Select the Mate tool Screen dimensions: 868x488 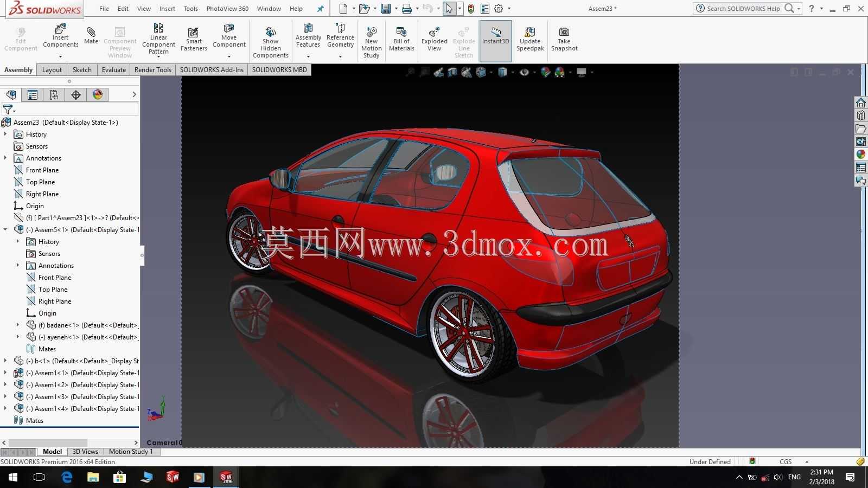[x=91, y=35]
